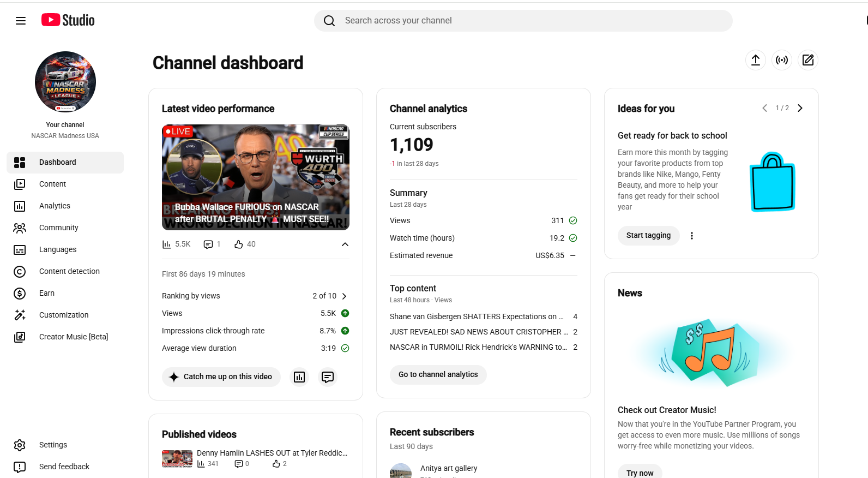Click the Creator Music note illustration

[710, 352]
